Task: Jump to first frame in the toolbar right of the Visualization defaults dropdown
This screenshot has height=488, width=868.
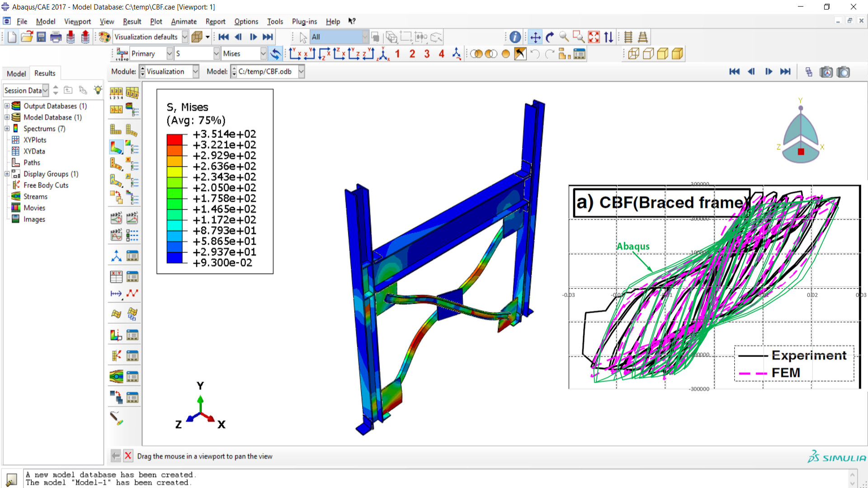Action: 223,37
